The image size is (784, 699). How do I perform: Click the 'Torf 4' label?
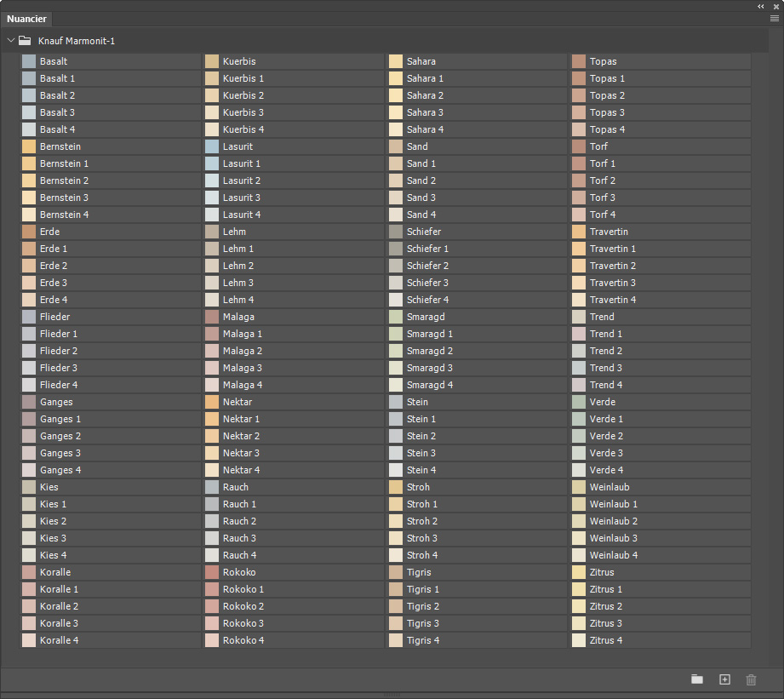pos(603,215)
